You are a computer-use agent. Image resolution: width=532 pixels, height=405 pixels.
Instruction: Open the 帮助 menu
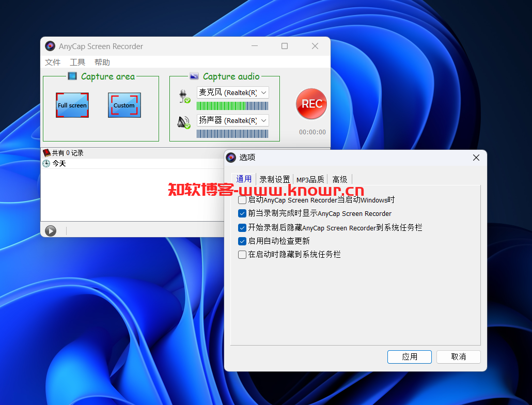tap(102, 63)
